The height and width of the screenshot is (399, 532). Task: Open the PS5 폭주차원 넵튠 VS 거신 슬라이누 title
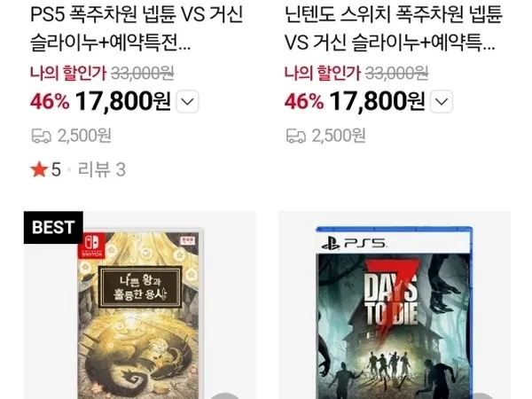(x=137, y=29)
